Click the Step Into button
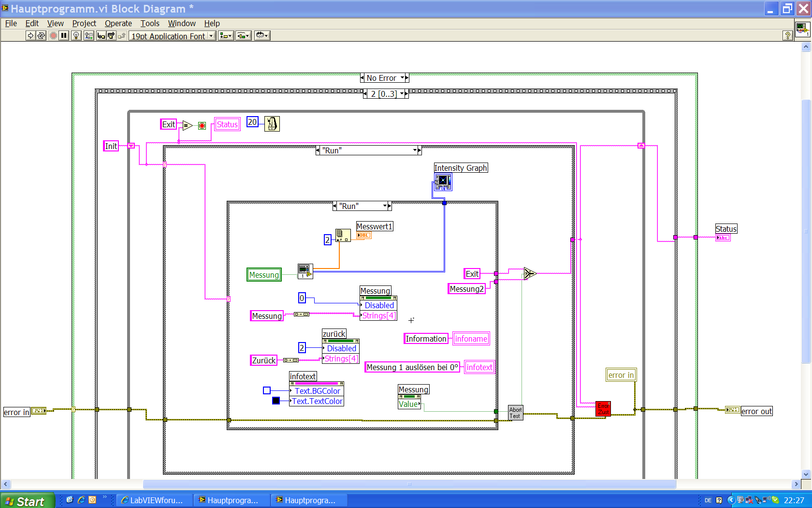 [101, 35]
